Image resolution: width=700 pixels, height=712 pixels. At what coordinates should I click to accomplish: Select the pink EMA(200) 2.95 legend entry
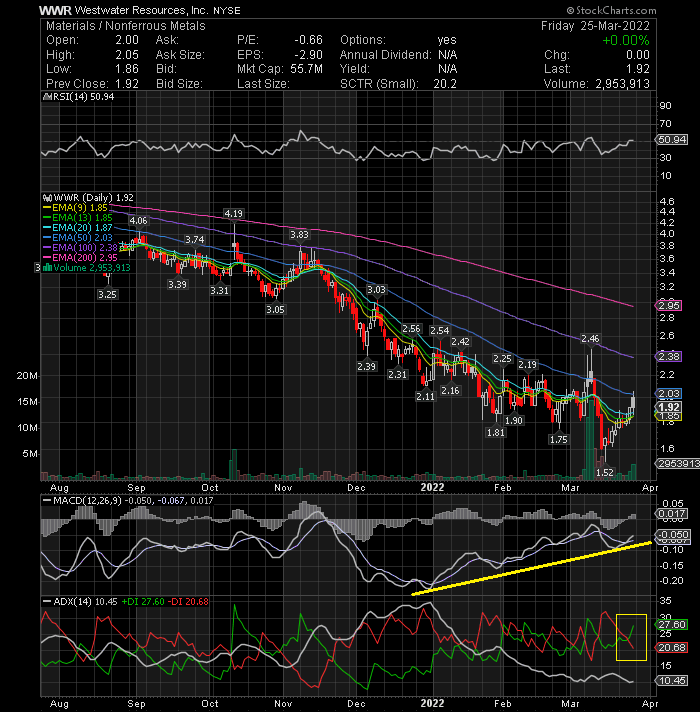pyautogui.click(x=80, y=257)
